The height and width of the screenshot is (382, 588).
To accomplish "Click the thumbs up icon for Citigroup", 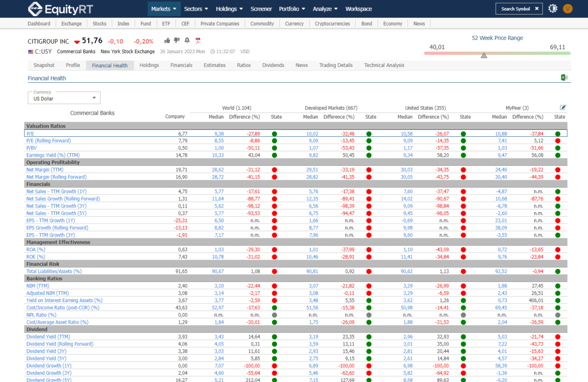I will 167,40.
